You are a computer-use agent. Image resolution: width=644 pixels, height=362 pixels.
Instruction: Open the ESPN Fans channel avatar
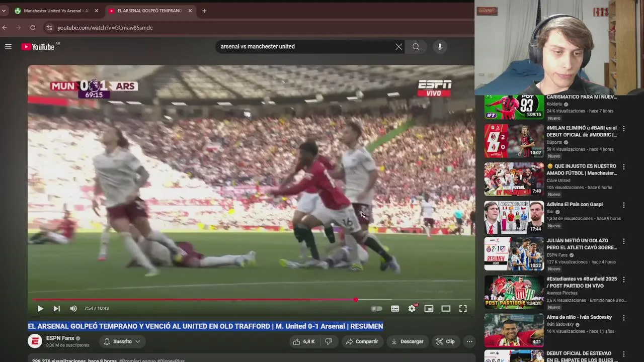point(35,341)
